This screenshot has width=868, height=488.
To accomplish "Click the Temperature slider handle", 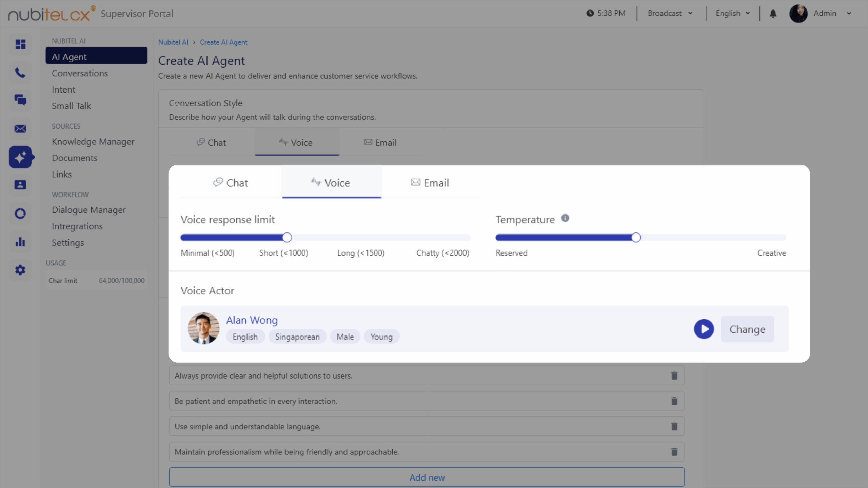I will click(636, 237).
